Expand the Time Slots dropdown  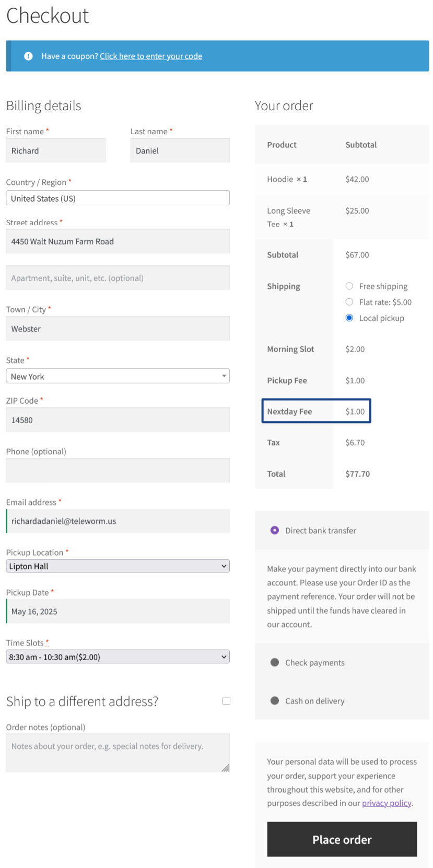tap(118, 657)
